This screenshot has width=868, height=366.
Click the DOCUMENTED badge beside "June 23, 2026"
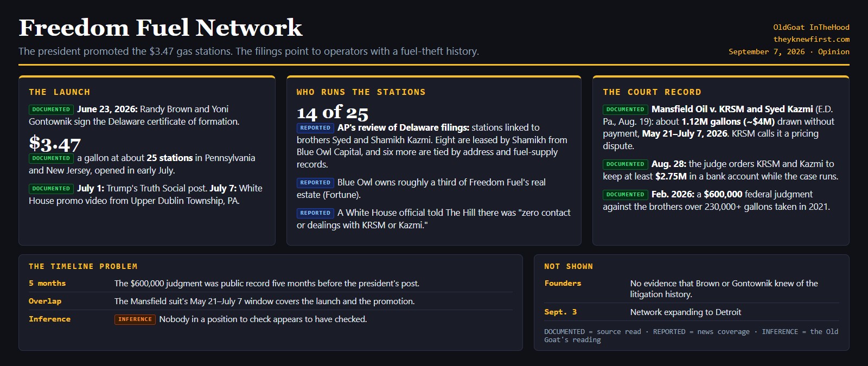pyautogui.click(x=51, y=110)
